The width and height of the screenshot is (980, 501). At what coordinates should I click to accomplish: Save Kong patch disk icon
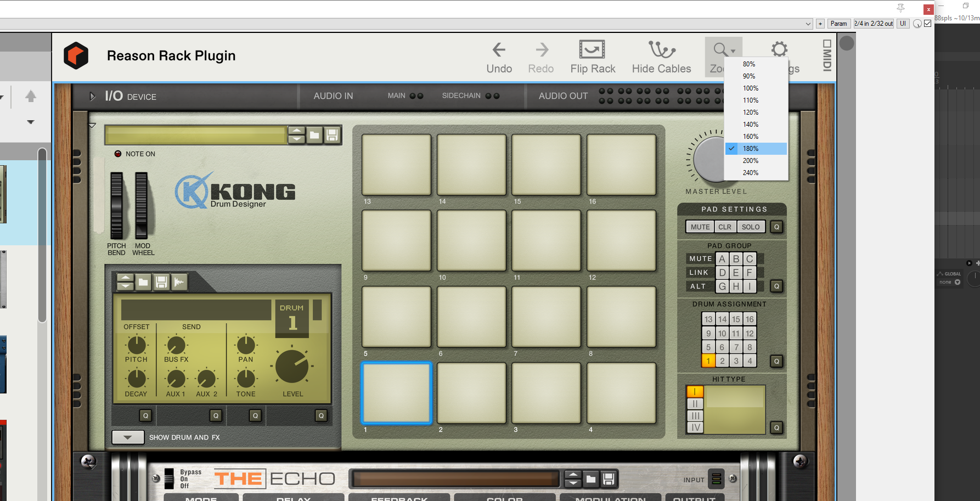pos(332,135)
